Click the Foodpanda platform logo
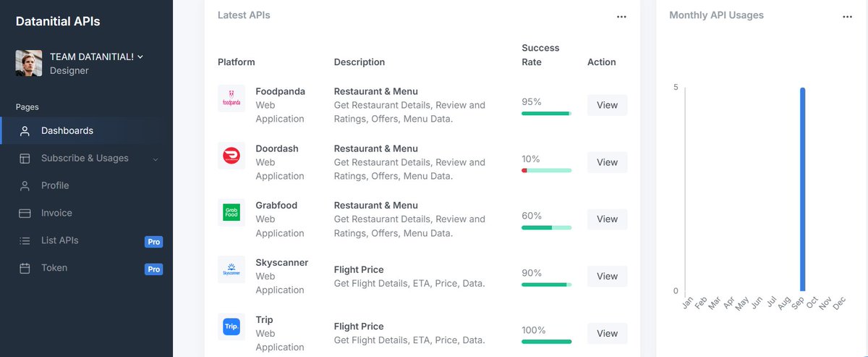Viewport: 868px width, 357px height. [x=231, y=98]
